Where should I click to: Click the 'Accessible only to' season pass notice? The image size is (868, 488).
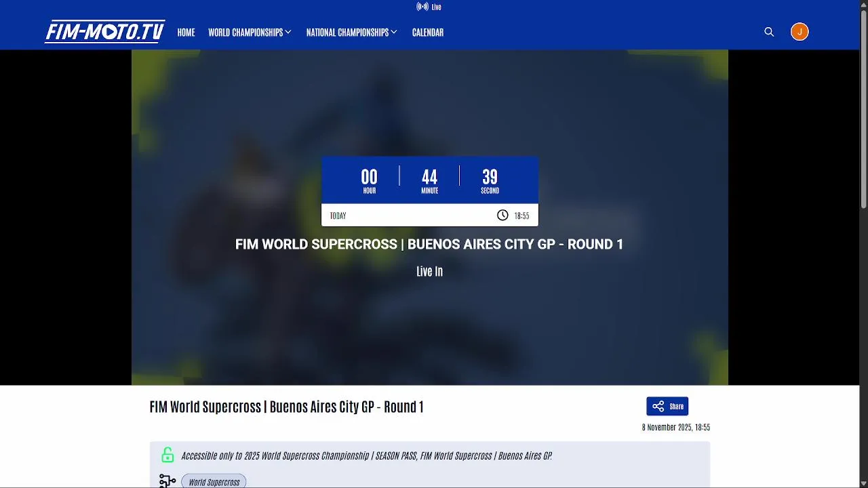(x=367, y=455)
